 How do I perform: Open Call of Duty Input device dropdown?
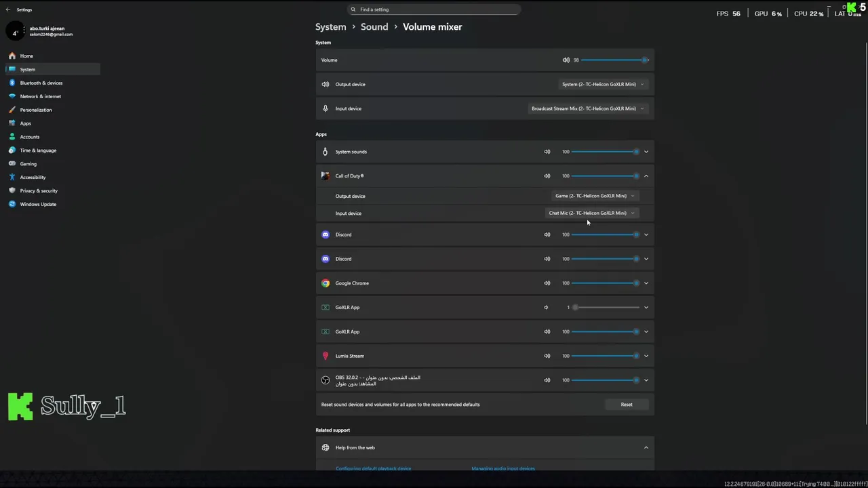coord(591,213)
